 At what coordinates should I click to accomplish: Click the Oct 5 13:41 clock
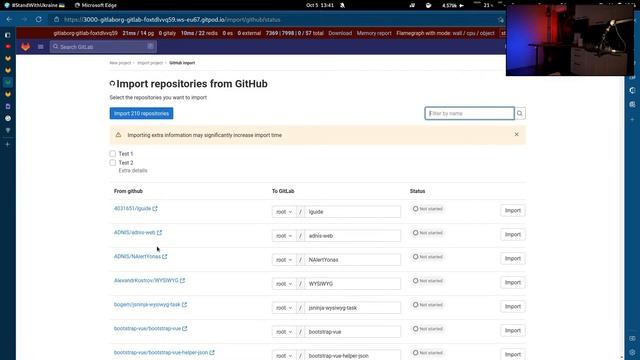[320, 5]
